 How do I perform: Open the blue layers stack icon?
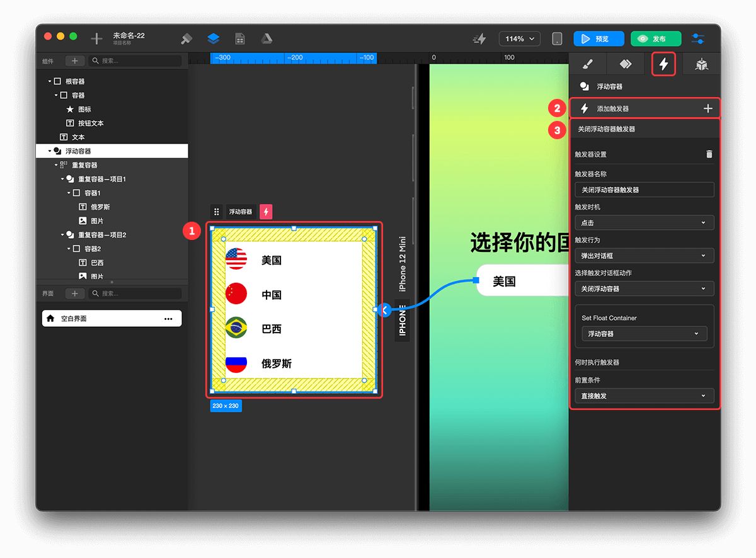(x=214, y=39)
